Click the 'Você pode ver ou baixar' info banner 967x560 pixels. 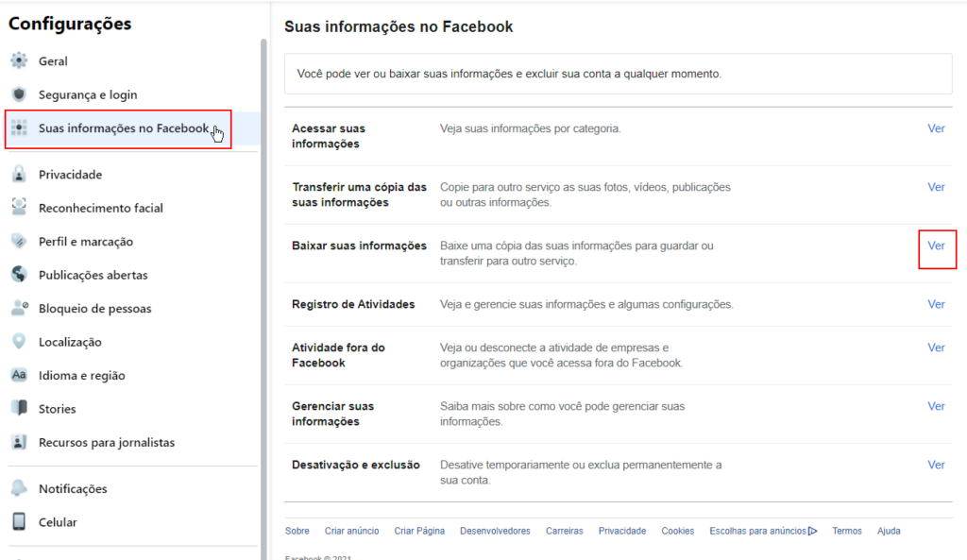click(x=618, y=74)
